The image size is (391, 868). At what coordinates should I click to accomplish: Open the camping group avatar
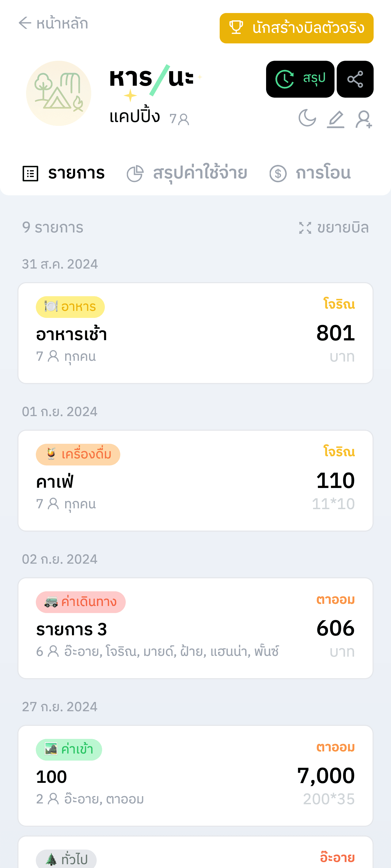tap(59, 93)
